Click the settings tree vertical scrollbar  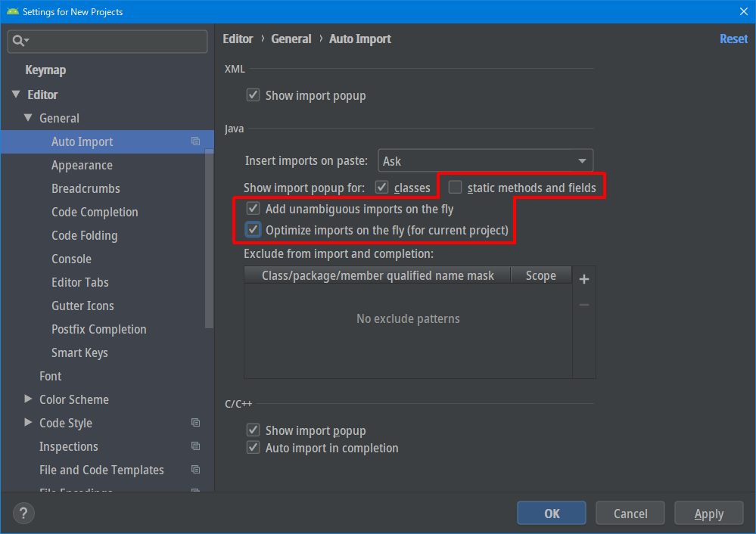click(x=209, y=238)
